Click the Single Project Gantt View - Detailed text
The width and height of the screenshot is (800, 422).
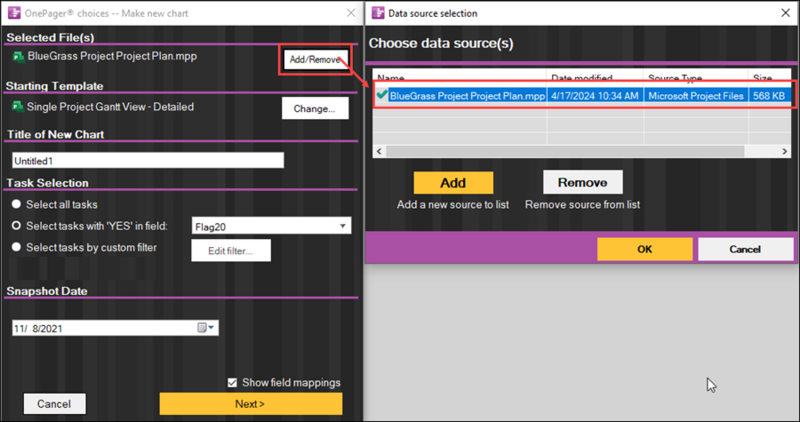[110, 107]
